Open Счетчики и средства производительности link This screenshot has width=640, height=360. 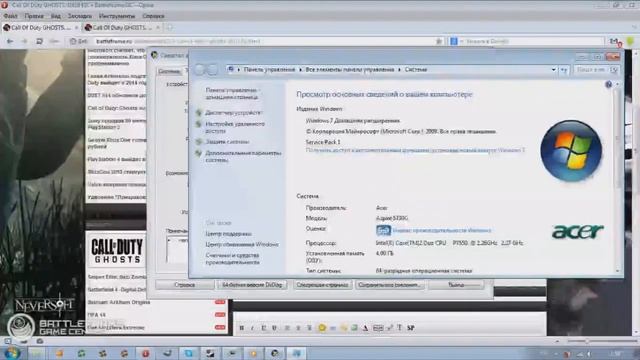click(x=233, y=259)
